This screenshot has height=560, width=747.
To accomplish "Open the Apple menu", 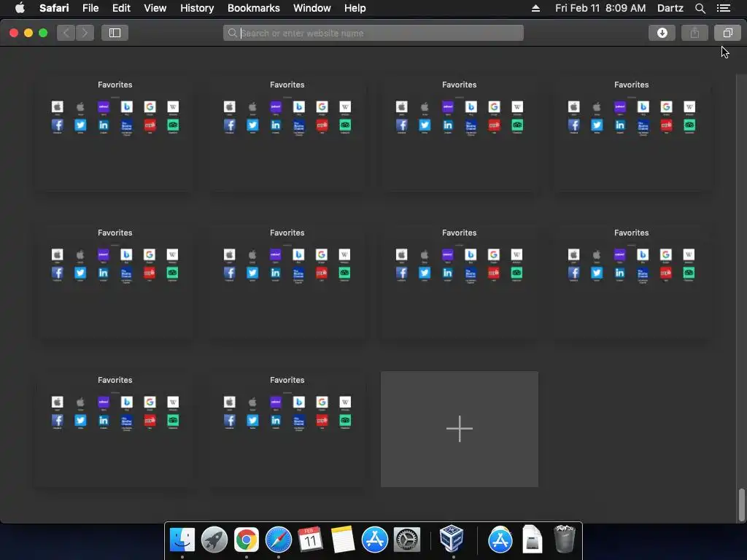I will pyautogui.click(x=20, y=8).
